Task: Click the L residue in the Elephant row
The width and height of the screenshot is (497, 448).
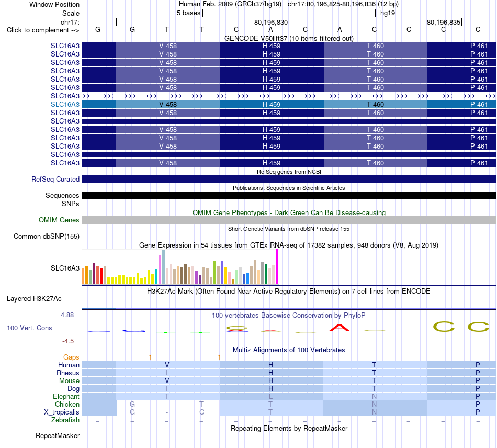Action: click(x=270, y=396)
